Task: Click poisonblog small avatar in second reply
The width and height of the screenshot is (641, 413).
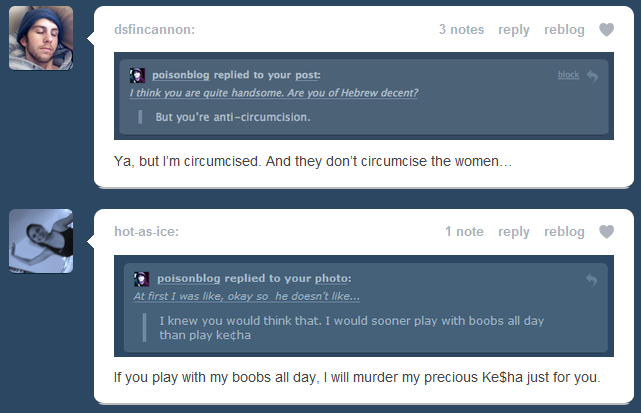Action: coord(143,278)
